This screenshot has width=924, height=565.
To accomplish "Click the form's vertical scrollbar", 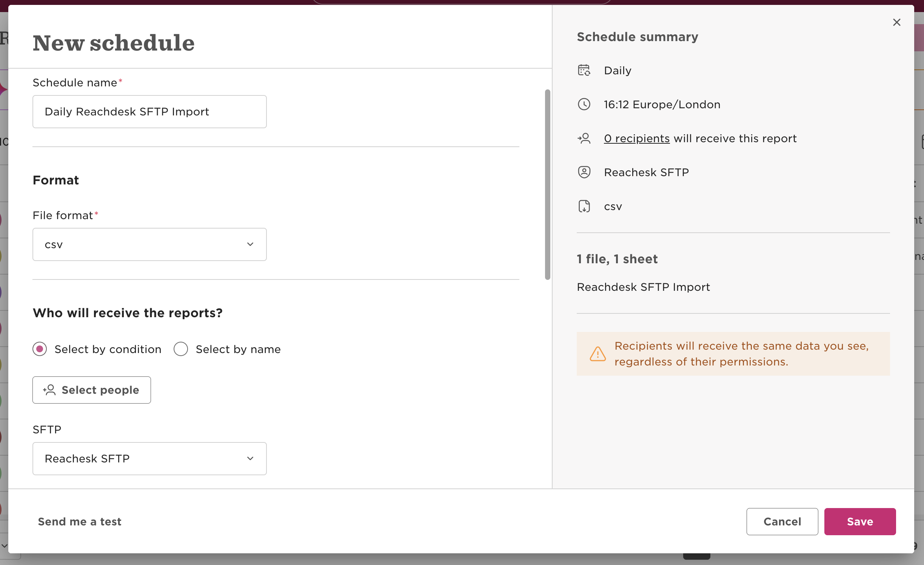I will pos(547,184).
